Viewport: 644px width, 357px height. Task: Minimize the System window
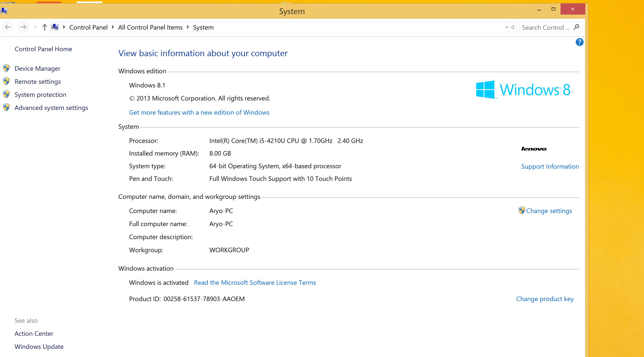coord(539,9)
